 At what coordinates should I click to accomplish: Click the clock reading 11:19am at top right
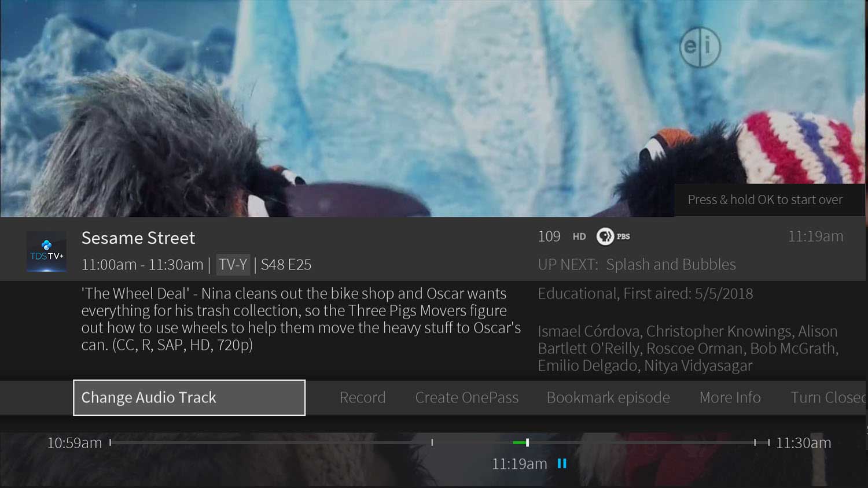(815, 236)
